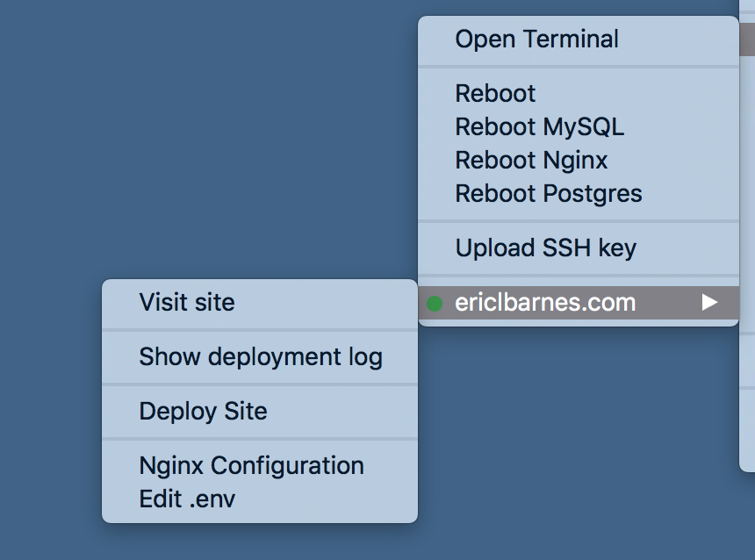Select the ericlbarnes.com site entry
755x560 pixels.
tap(579, 303)
